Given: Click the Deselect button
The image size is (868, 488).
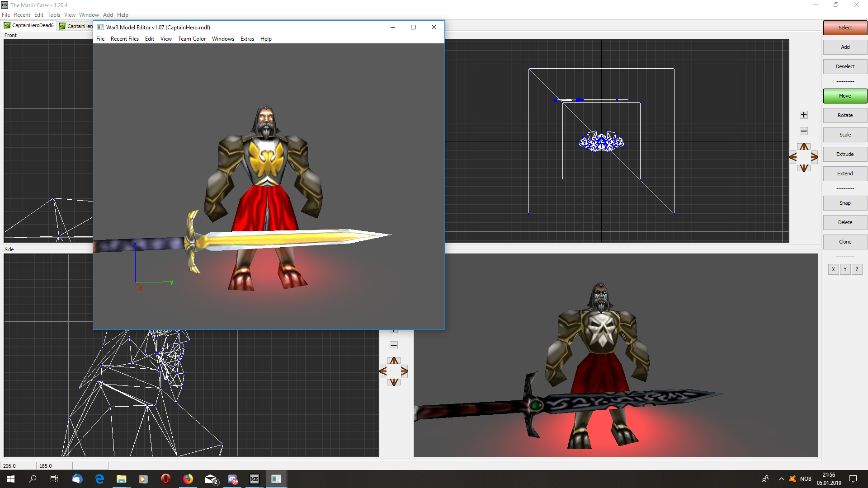Looking at the screenshot, I should (845, 66).
